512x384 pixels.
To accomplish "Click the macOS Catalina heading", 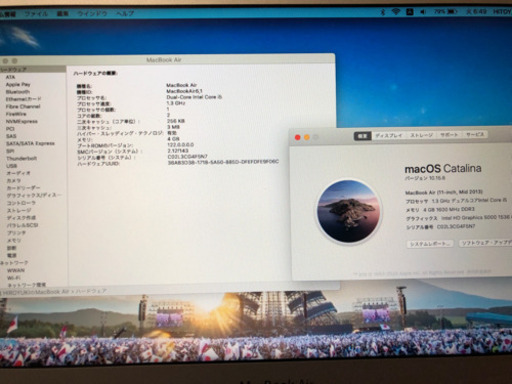I will click(x=443, y=169).
